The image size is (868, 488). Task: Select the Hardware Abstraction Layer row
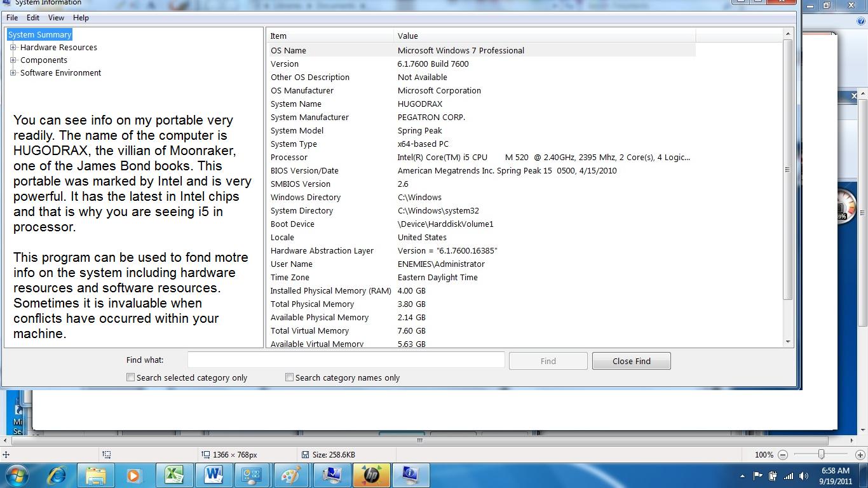tap(481, 250)
